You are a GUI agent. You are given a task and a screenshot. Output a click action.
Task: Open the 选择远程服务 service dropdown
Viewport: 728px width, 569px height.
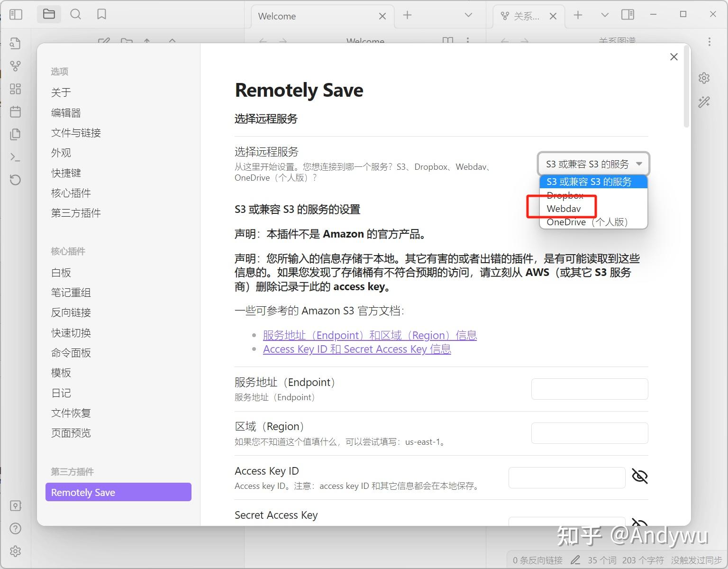(593, 164)
